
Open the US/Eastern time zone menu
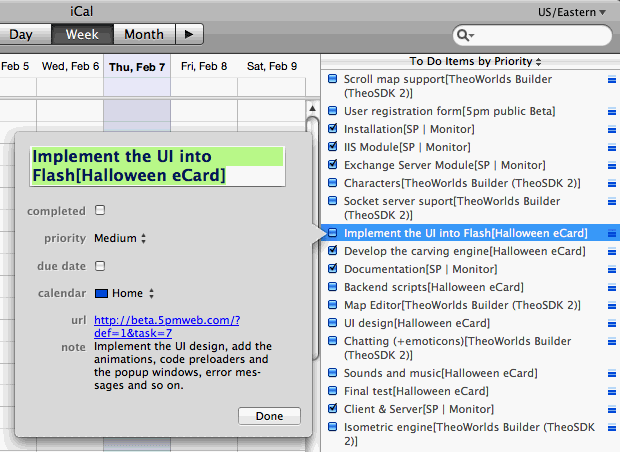pos(573,12)
